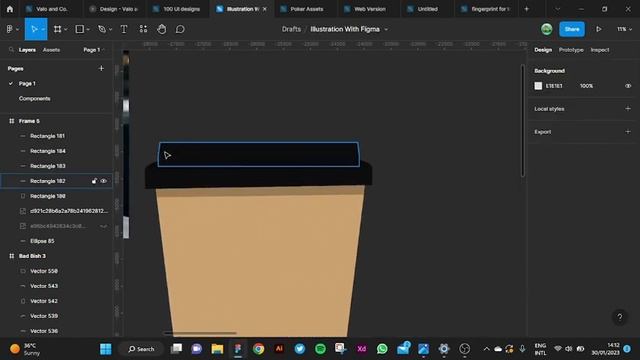Screen dimensions: 640x360
Task: Select the Hand tool
Action: tap(162, 29)
